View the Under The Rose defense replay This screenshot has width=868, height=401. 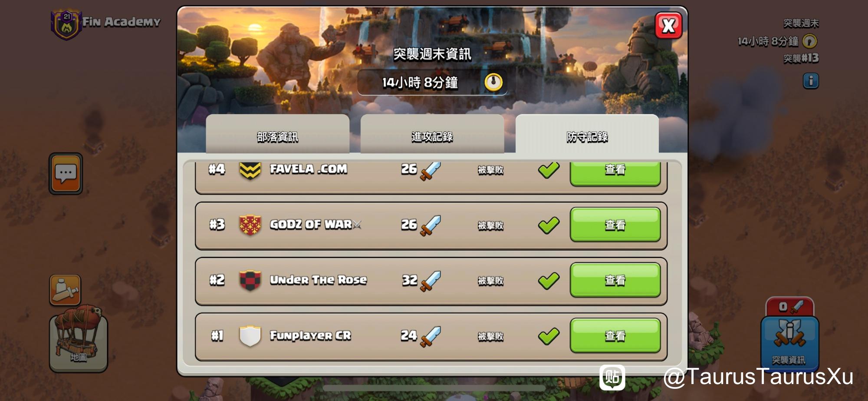615,280
